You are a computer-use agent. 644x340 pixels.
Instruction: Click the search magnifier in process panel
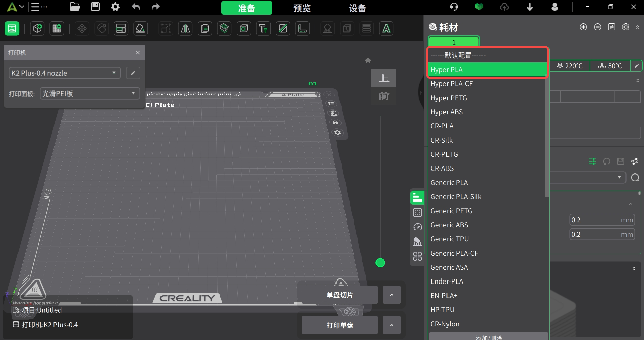635,178
